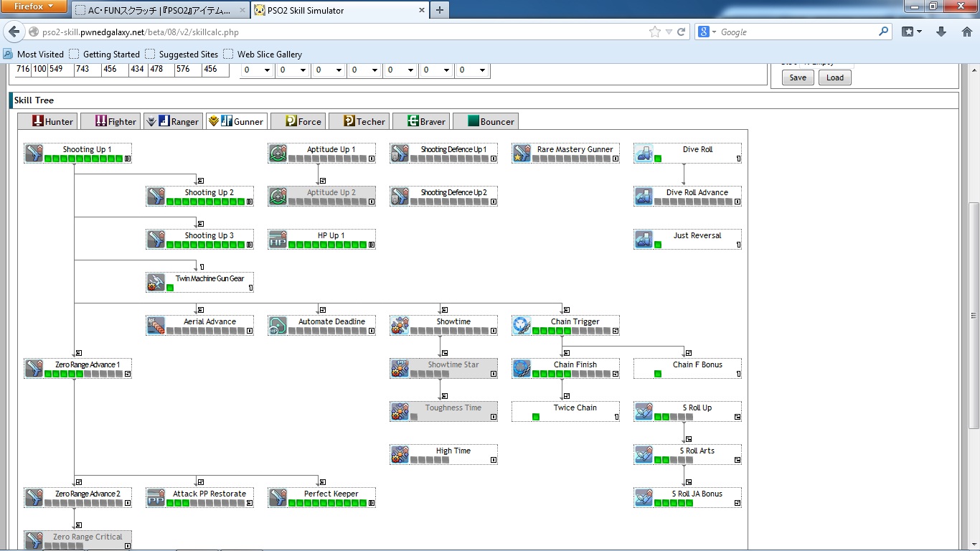Set Zero Range Advance 1 level bar
The width and height of the screenshot is (980, 551).
tap(83, 374)
